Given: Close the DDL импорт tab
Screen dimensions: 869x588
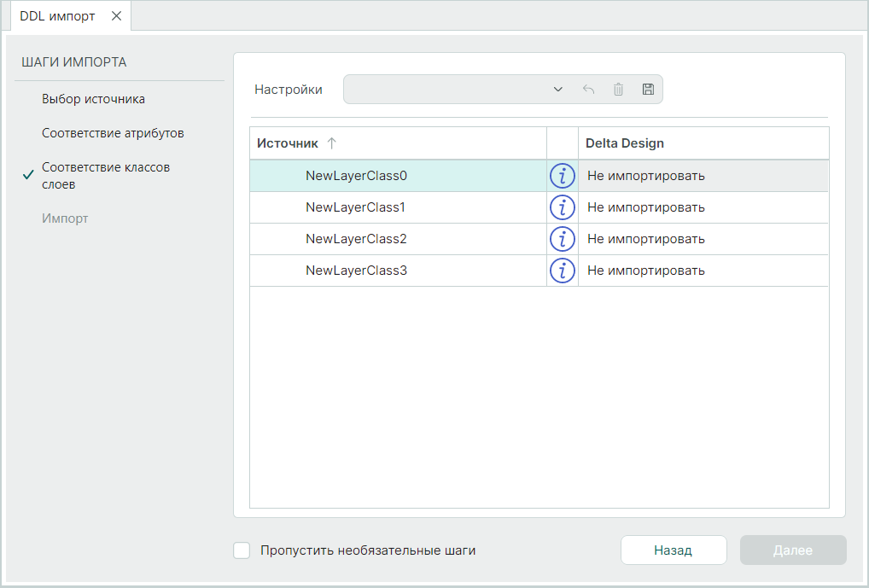Looking at the screenshot, I should [x=117, y=16].
